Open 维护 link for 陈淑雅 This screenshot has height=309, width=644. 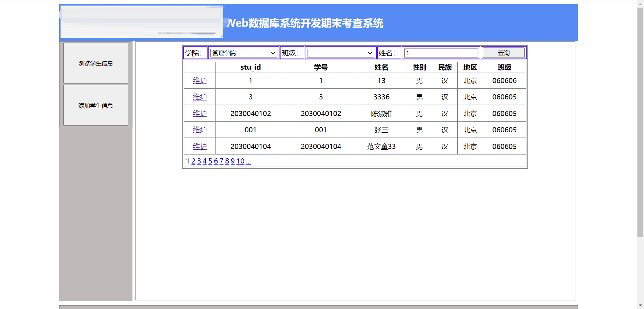(200, 114)
